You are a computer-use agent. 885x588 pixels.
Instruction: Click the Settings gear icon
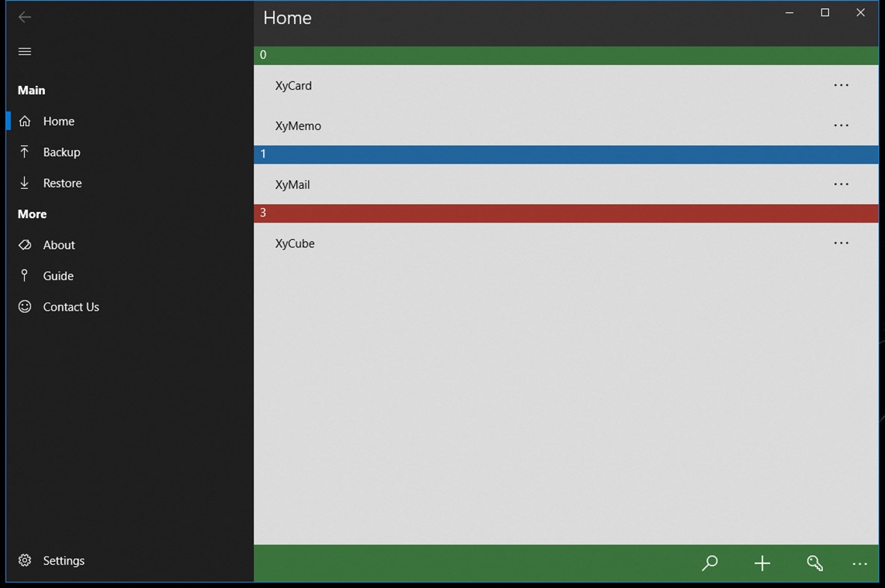[x=24, y=560]
